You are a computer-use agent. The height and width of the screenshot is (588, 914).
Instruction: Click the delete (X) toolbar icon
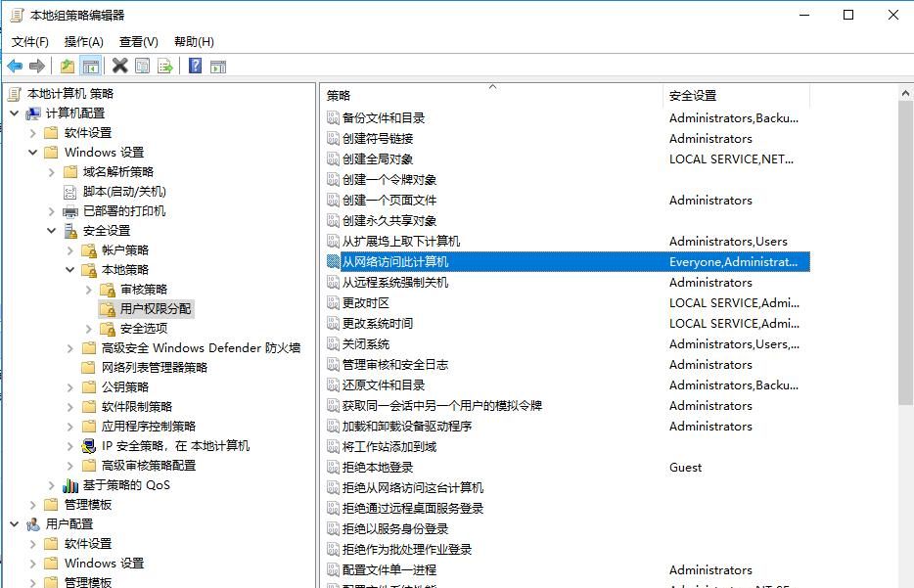pyautogui.click(x=119, y=66)
